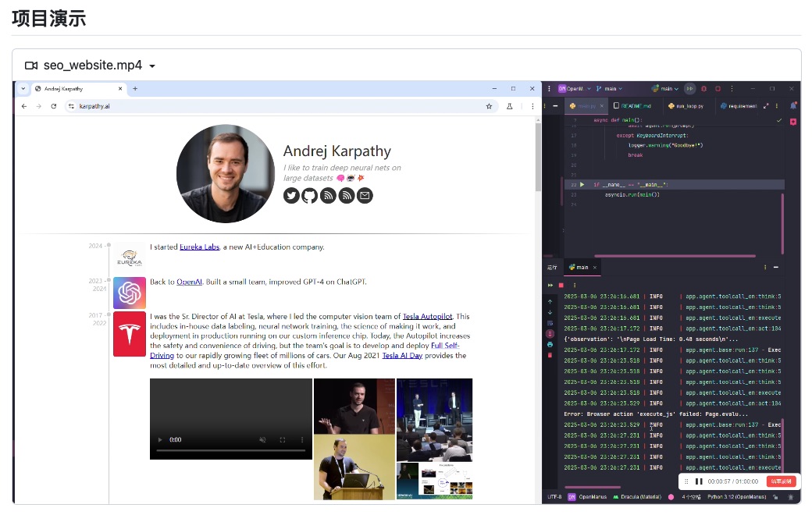This screenshot has width=812, height=515.
Task: Click the run gutter arrow on line 22
Action: [582, 185]
